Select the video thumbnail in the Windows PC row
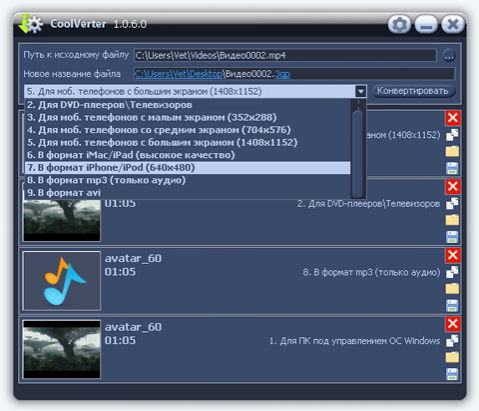 click(x=62, y=350)
